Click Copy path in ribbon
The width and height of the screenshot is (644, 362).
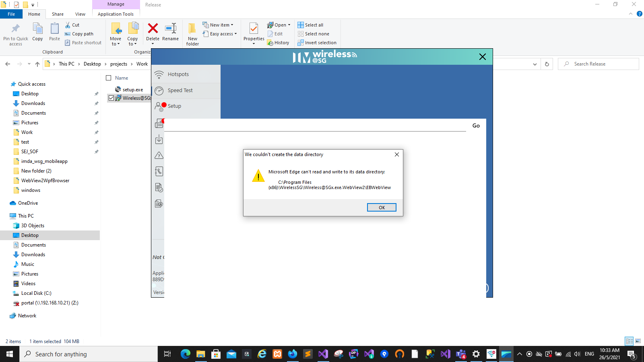click(79, 34)
